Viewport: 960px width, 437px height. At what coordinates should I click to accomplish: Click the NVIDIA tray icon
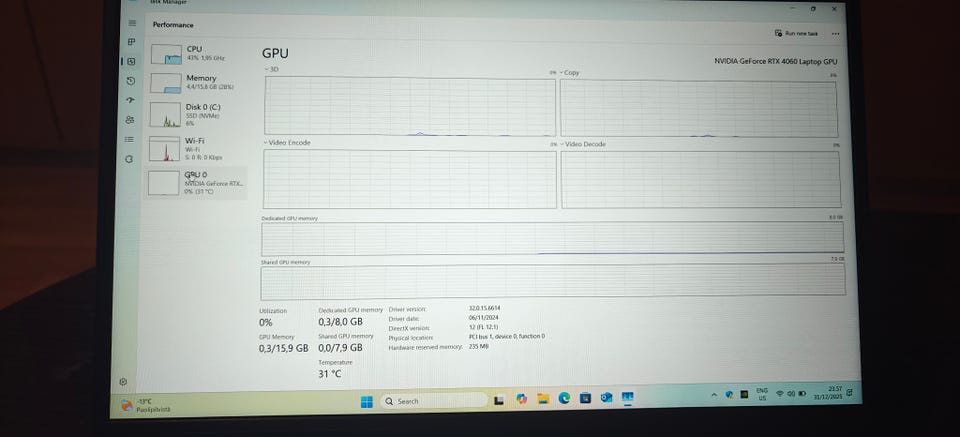[x=744, y=394]
